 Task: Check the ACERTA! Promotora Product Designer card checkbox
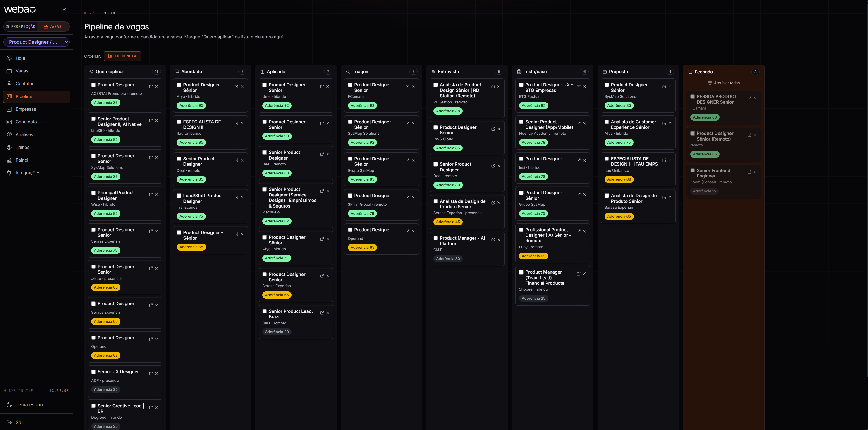(x=93, y=85)
